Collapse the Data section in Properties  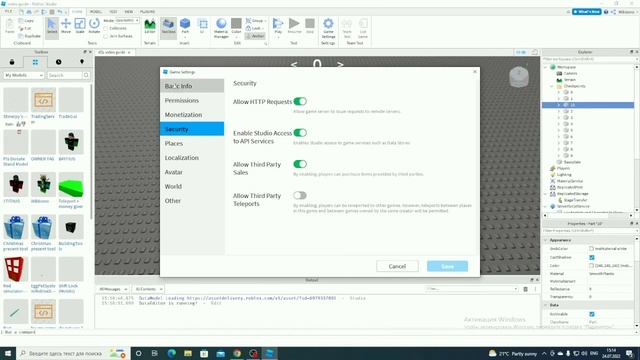pyautogui.click(x=546, y=305)
